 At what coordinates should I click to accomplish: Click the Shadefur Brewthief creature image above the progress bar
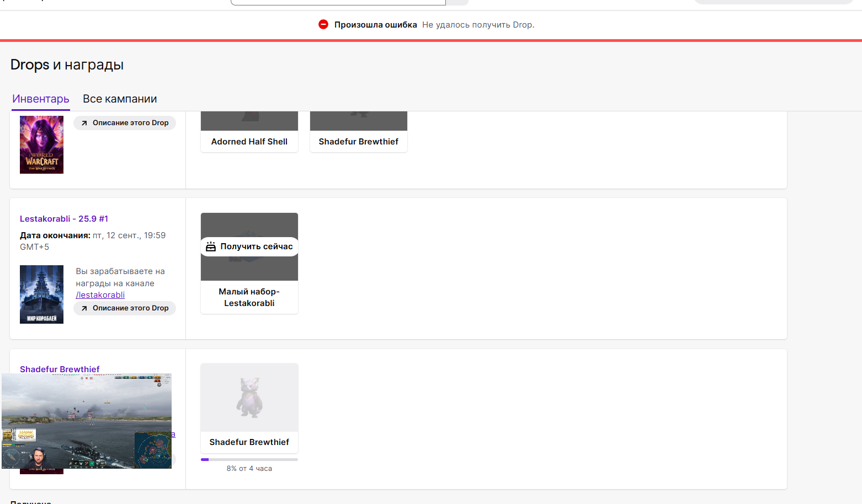[249, 397]
